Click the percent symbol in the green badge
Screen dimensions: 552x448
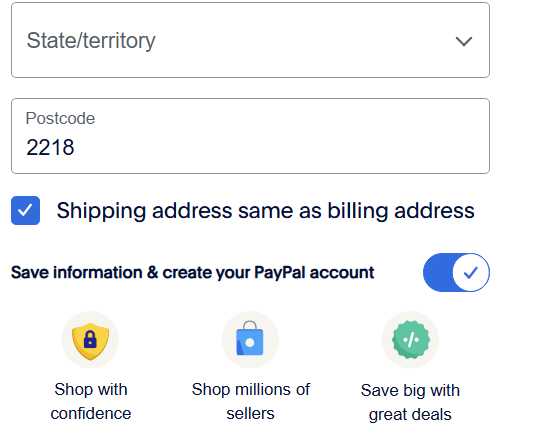410,340
